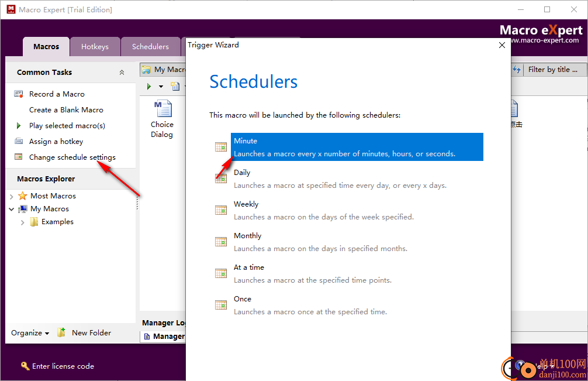The width and height of the screenshot is (588, 381).
Task: Click the Macro Expert app icon in title bar
Action: (x=11, y=9)
